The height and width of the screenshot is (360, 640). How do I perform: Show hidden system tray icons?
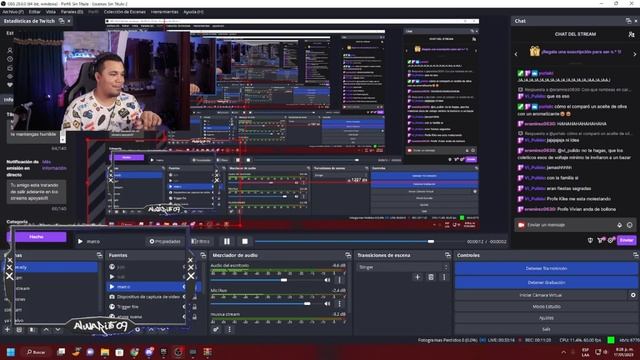tap(564, 352)
